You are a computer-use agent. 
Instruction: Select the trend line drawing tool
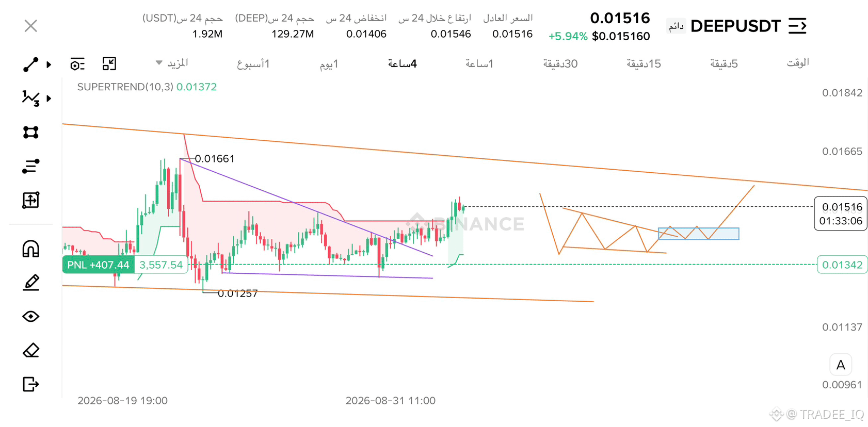coord(30,64)
